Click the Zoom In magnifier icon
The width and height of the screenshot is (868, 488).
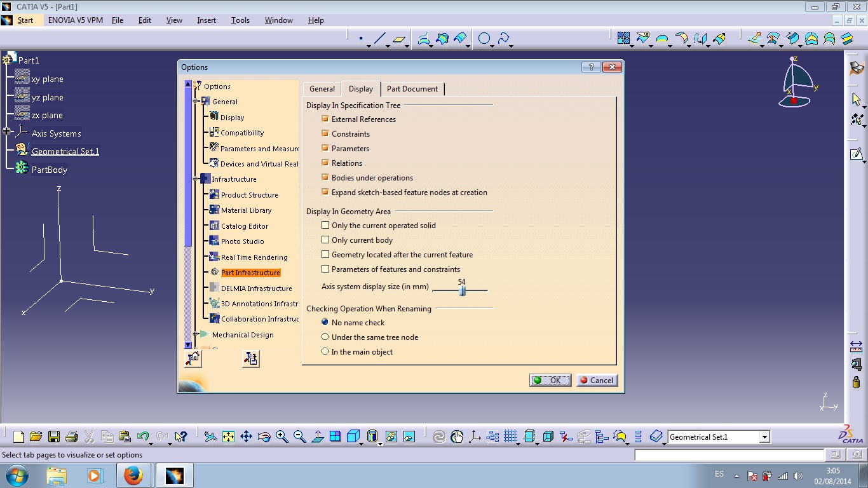tap(282, 437)
